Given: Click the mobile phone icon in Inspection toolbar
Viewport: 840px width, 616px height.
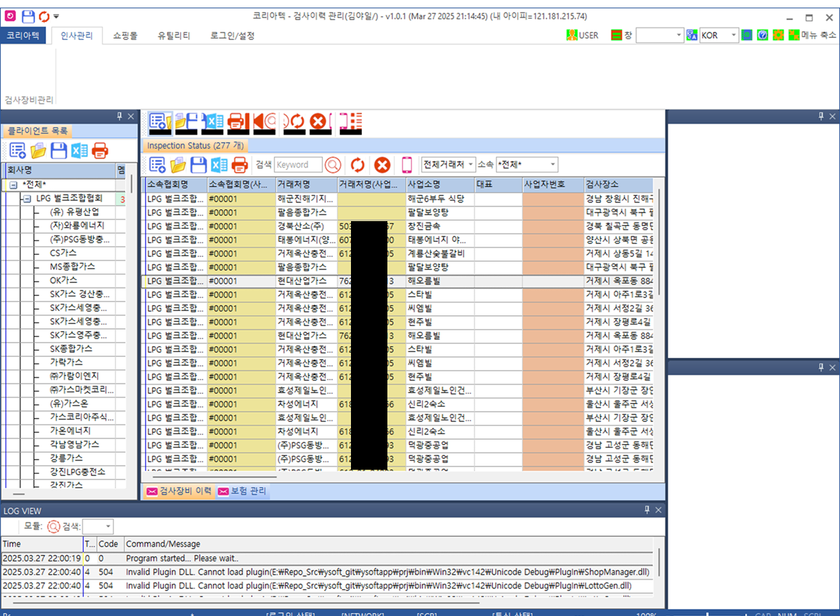Looking at the screenshot, I should pyautogui.click(x=405, y=165).
